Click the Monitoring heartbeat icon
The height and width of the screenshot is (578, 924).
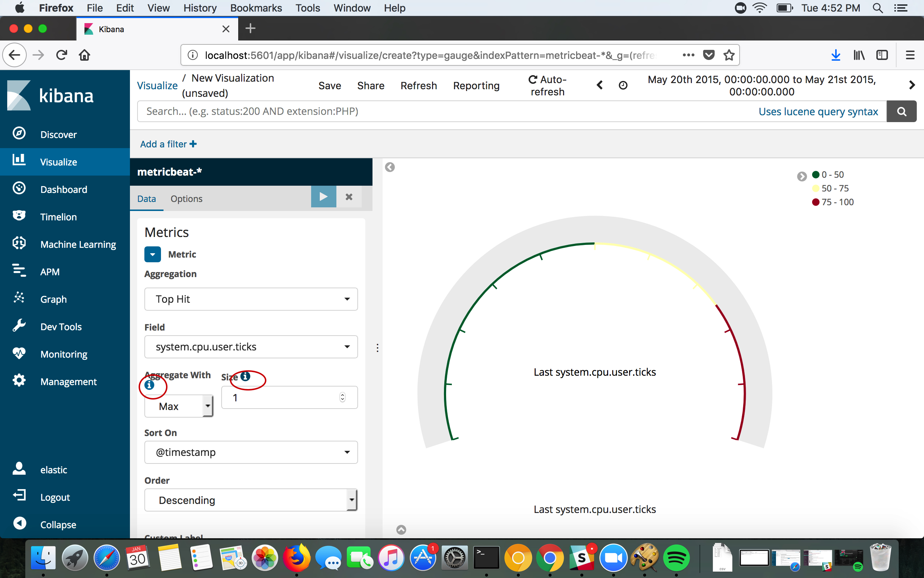click(x=19, y=353)
